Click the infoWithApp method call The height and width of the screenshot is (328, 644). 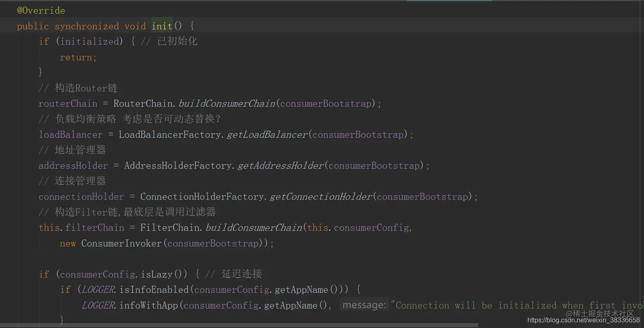pos(149,305)
